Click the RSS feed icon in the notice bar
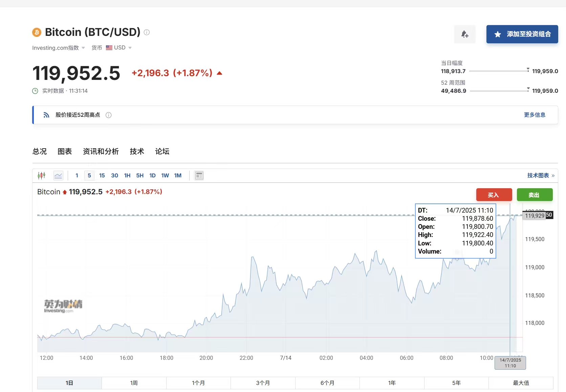The width and height of the screenshot is (566, 392). (x=46, y=115)
